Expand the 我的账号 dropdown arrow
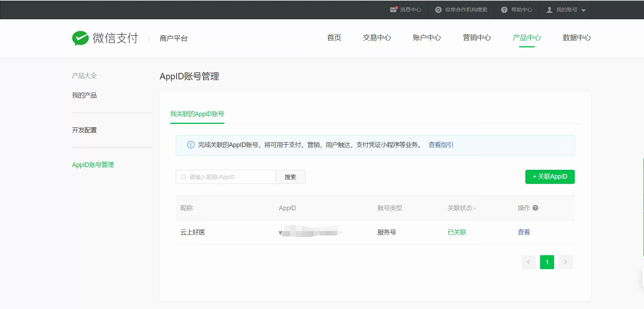Image resolution: width=644 pixels, height=309 pixels. pyautogui.click(x=583, y=10)
